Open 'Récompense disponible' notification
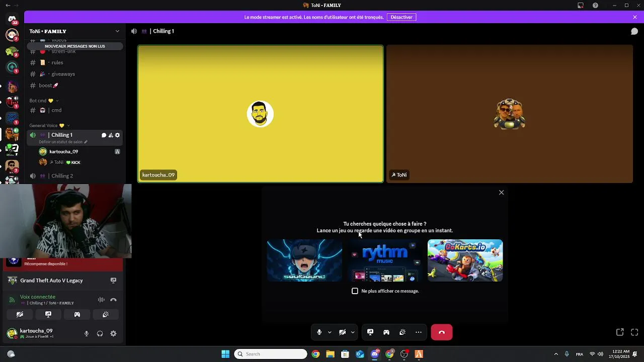This screenshot has width=644, height=362. [63, 263]
